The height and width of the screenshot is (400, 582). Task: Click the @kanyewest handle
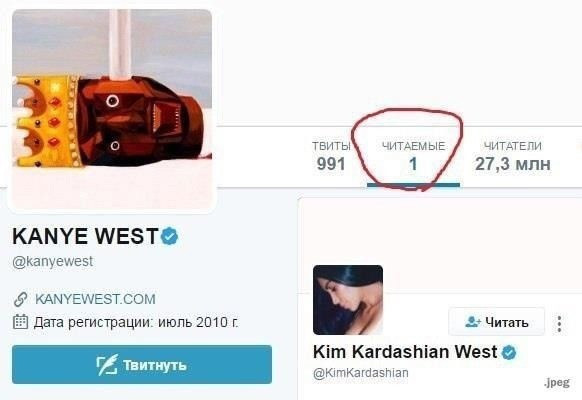tap(52, 262)
